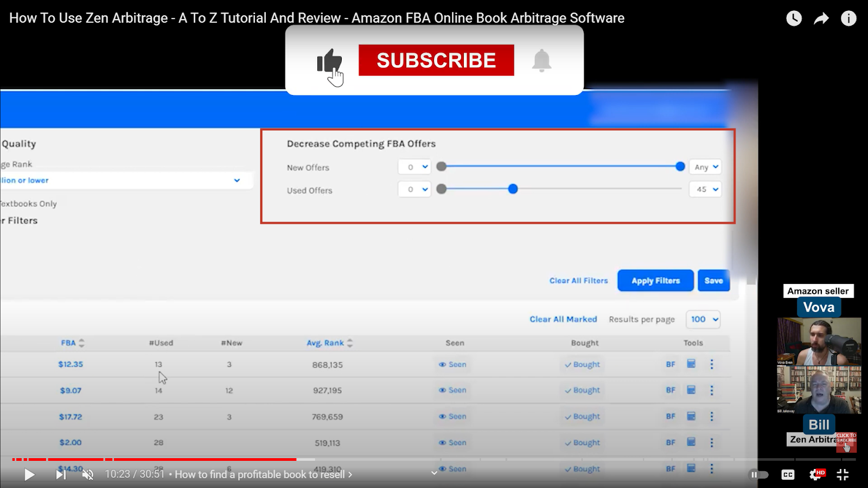The width and height of the screenshot is (868, 488).
Task: Open calculator icon in $12.35 row
Action: pyautogui.click(x=691, y=364)
